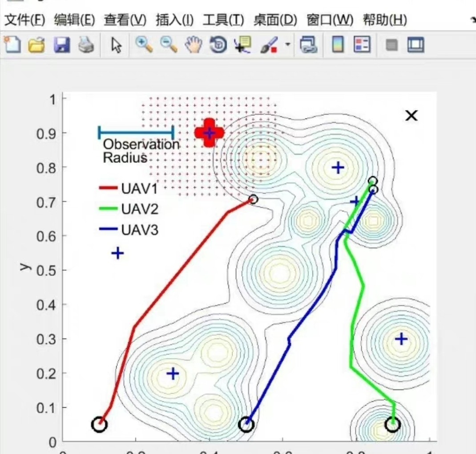Click the red UAV1 legend line sample
The image size is (476, 454).
click(x=109, y=188)
